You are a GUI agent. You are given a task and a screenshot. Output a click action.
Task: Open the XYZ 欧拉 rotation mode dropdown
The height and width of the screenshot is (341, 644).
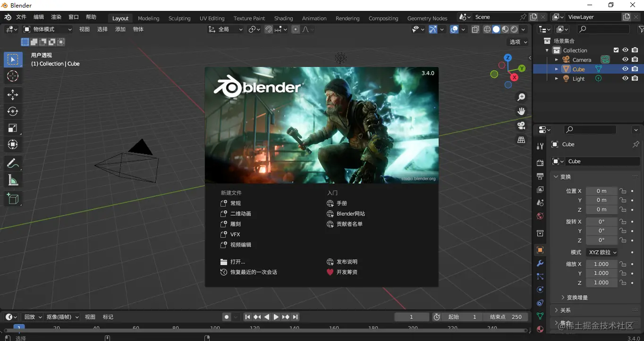pos(603,252)
